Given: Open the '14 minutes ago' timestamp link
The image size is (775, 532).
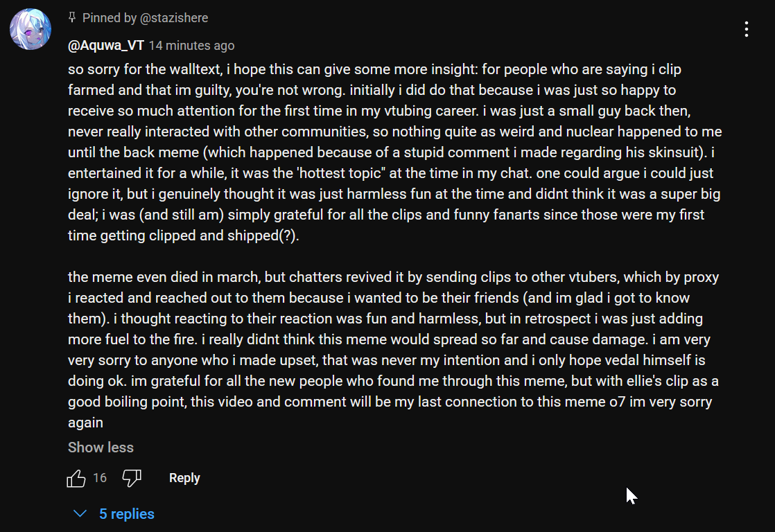Looking at the screenshot, I should click(191, 46).
